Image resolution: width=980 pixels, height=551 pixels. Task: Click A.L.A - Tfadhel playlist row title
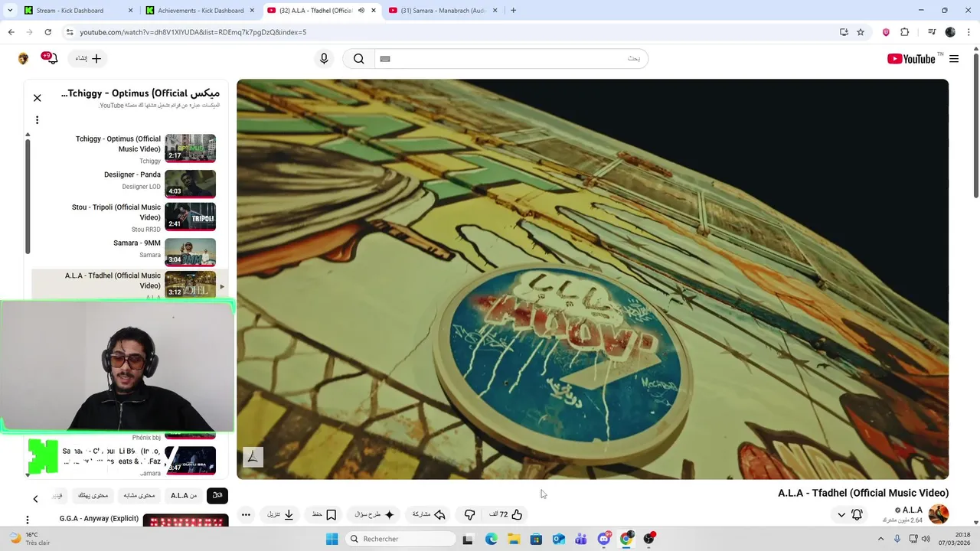(113, 281)
